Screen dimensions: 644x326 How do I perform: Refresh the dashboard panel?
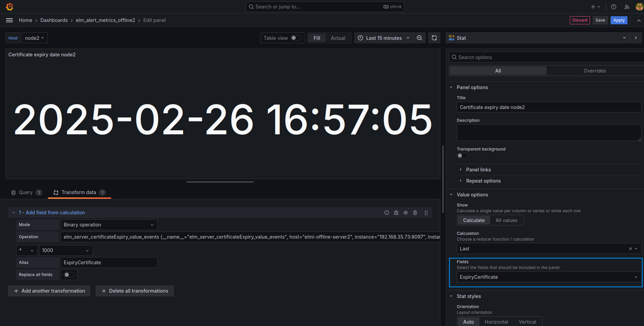pyautogui.click(x=434, y=38)
